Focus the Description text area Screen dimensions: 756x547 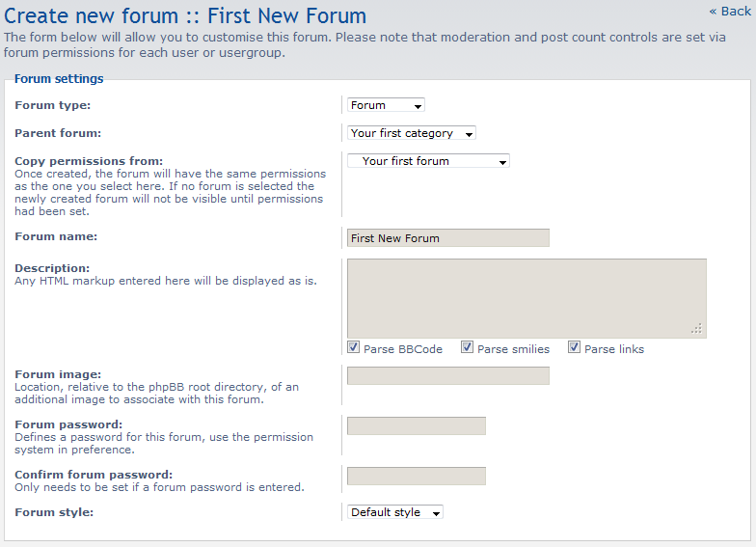[526, 297]
